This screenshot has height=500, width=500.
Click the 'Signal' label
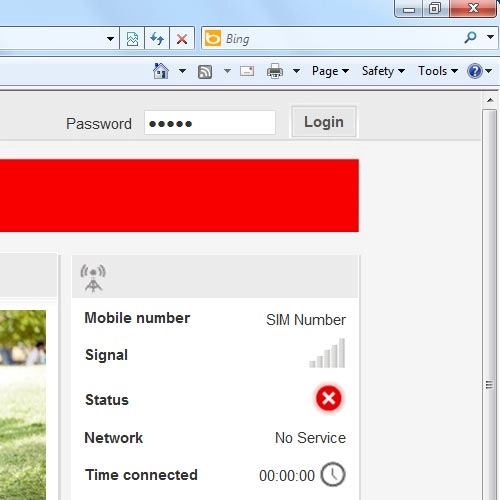click(107, 355)
